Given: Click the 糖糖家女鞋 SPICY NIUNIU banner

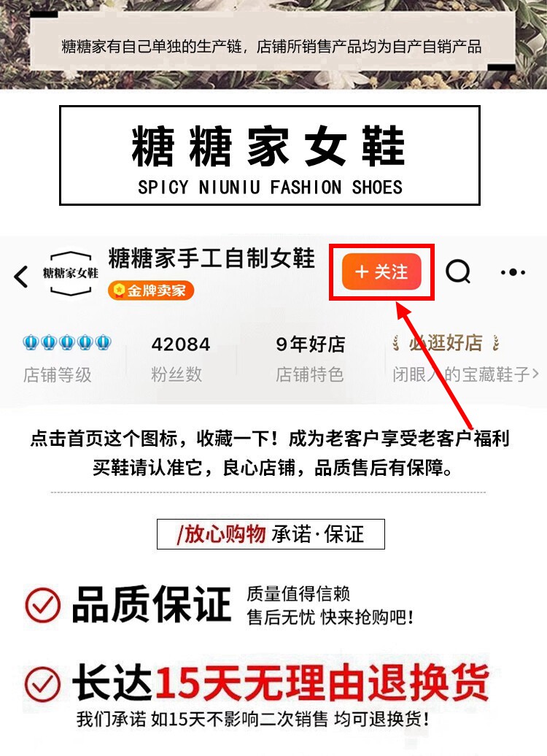Looking at the screenshot, I should (269, 155).
